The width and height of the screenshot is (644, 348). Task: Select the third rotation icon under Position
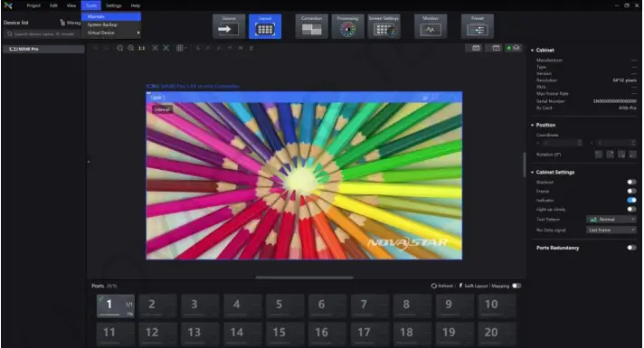pos(621,155)
